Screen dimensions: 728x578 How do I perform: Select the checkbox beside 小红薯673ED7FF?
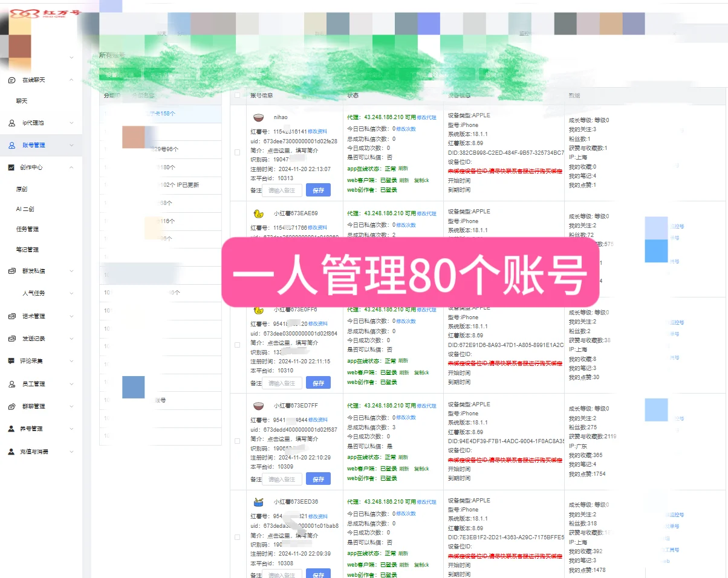click(x=237, y=441)
